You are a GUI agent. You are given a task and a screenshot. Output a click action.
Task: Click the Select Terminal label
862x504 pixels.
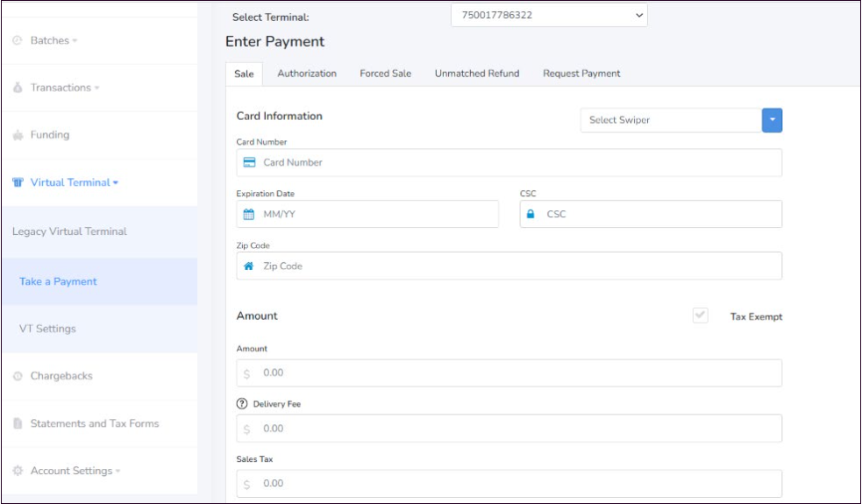[270, 17]
